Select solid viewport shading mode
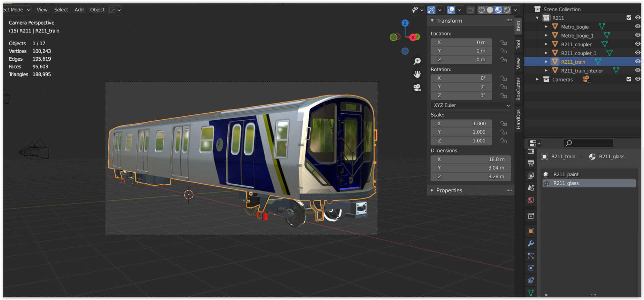This screenshot has width=644, height=300. coord(490,10)
